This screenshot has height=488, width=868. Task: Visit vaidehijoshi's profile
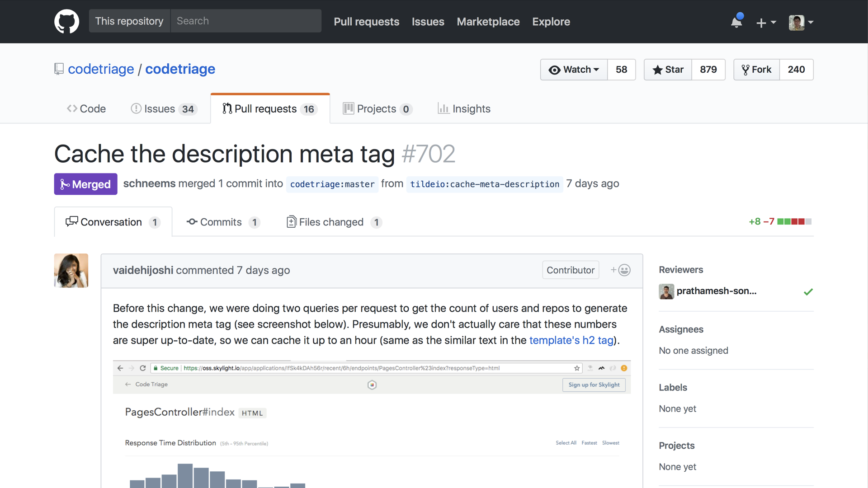[143, 270]
